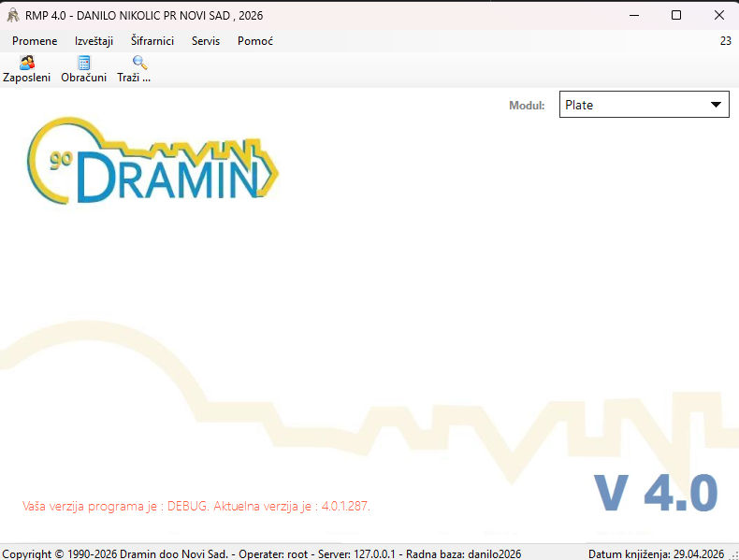Image resolution: width=739 pixels, height=560 pixels.
Task: Maximize the RMP 4.0 window
Action: tap(675, 16)
